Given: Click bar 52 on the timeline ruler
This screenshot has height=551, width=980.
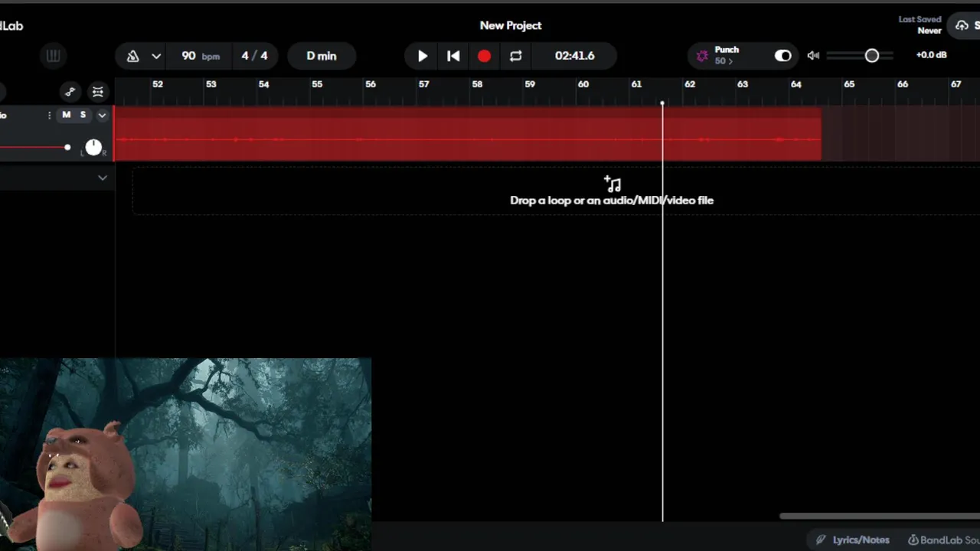Looking at the screenshot, I should pyautogui.click(x=158, y=84).
